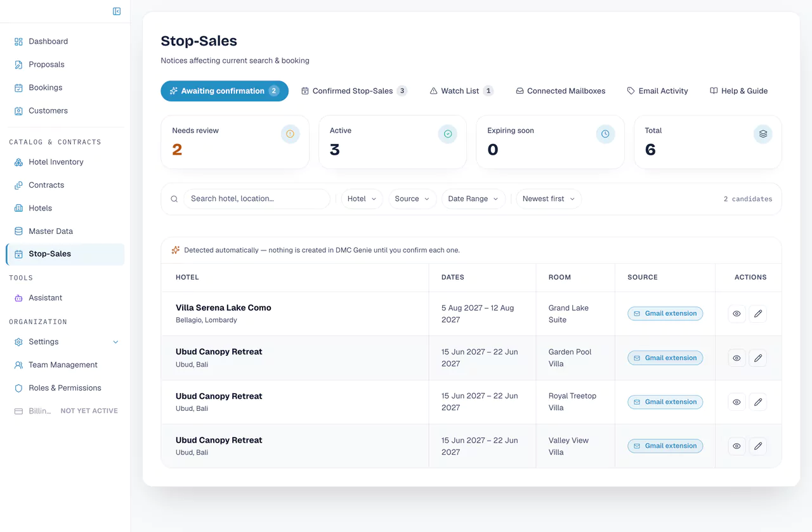The image size is (812, 532).
Task: Open Roles & Permissions
Action: pyautogui.click(x=65, y=388)
